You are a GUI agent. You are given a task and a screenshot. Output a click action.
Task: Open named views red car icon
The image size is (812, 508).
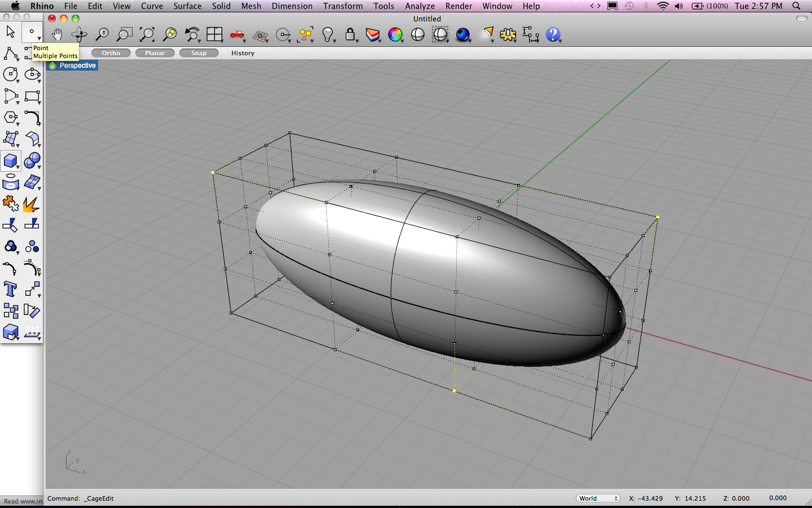pyautogui.click(x=237, y=34)
